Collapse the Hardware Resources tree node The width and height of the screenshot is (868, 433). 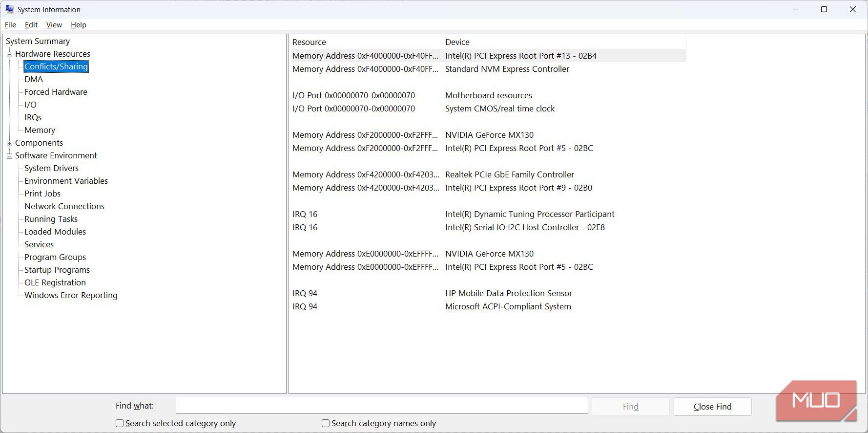pos(9,54)
